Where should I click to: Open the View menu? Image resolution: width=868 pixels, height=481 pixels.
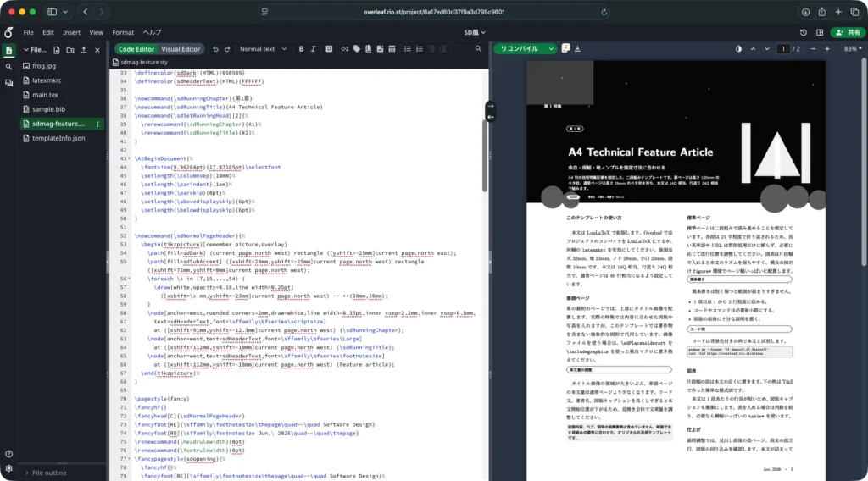[97, 33]
